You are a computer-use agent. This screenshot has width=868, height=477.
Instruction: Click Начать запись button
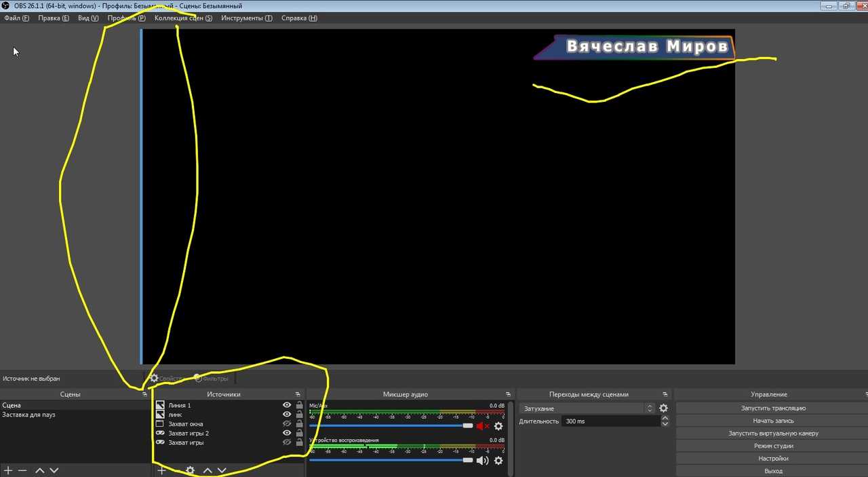[x=773, y=421]
